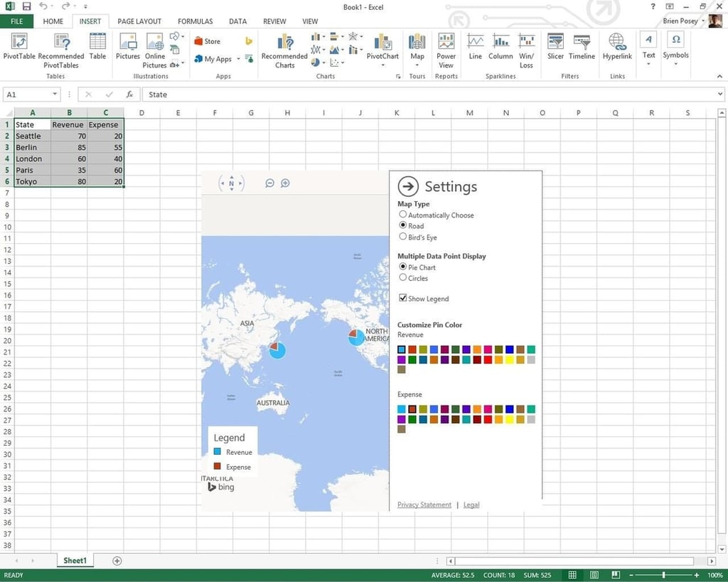Zoom in on the Bing map

285,183
